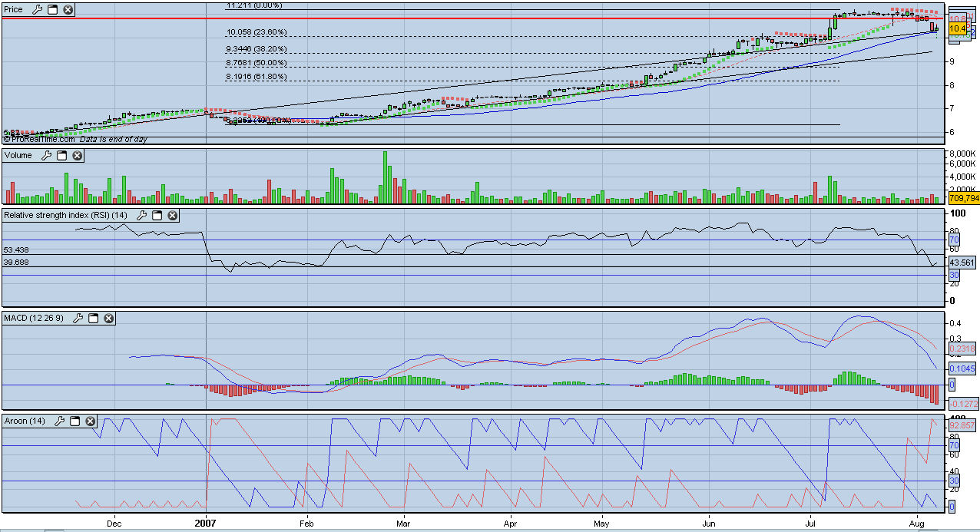Click the MACD (12 26 9) label
The height and width of the screenshot is (532, 980).
pos(35,318)
